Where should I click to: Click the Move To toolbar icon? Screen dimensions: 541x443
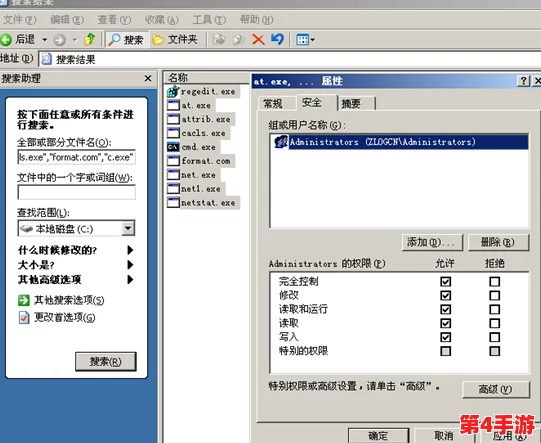pos(218,40)
